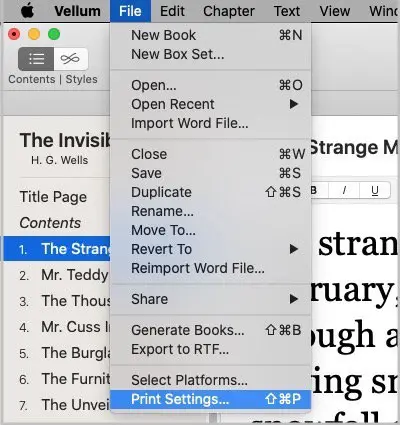The image size is (400, 425).
Task: Select chapter 5 The Burglary
Action: (x=57, y=353)
